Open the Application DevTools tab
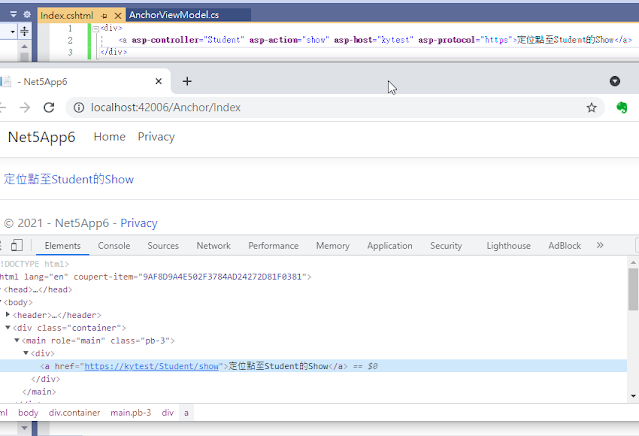639x436 pixels. tap(390, 246)
